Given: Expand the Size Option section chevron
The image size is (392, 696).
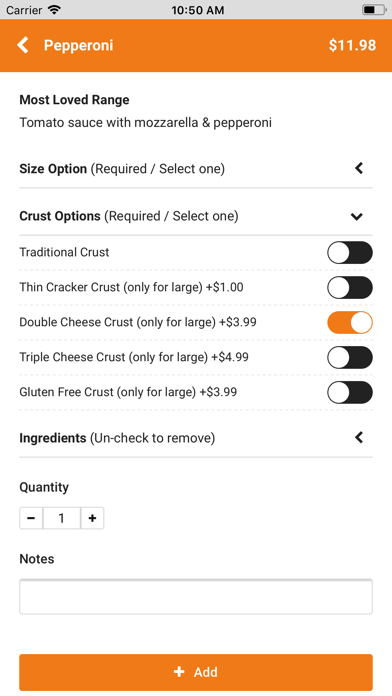Looking at the screenshot, I should pyautogui.click(x=359, y=168).
